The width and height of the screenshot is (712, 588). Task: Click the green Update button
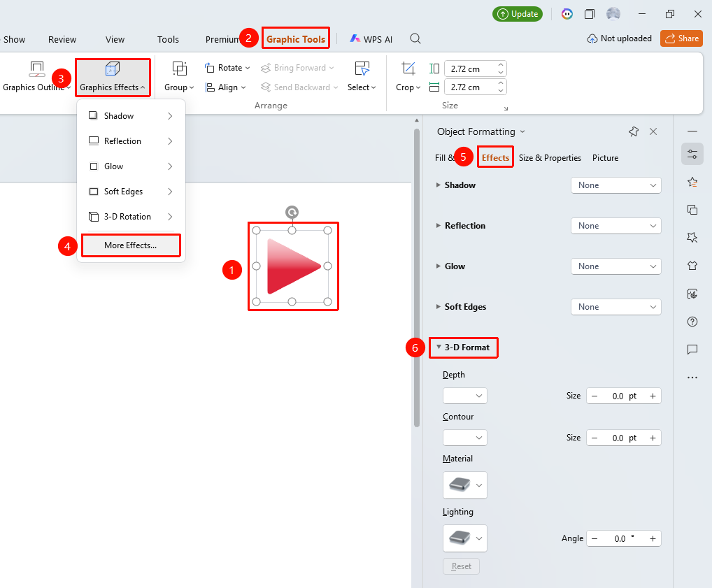[x=518, y=14]
